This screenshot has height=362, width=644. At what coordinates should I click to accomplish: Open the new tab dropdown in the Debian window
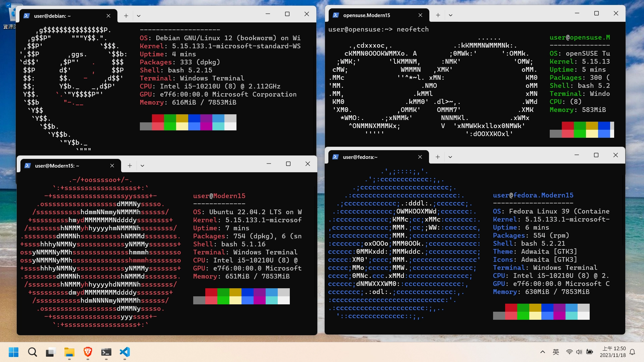click(139, 15)
